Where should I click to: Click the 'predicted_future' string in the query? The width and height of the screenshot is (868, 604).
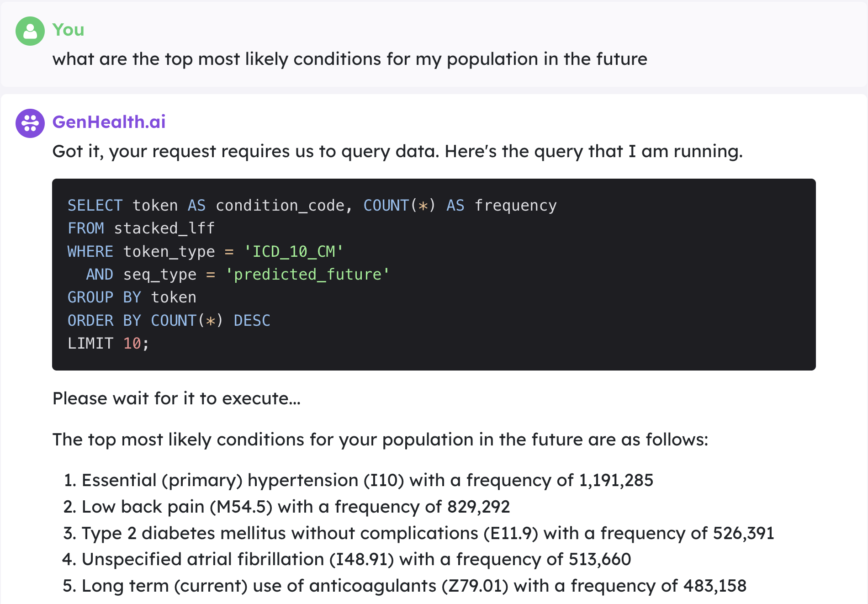(x=307, y=275)
